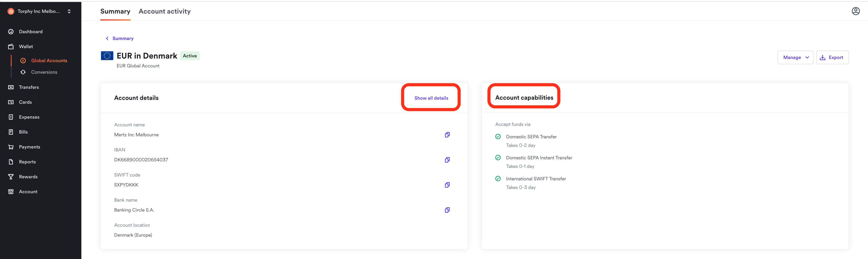Select the Wallet icon in sidebar

[11, 47]
